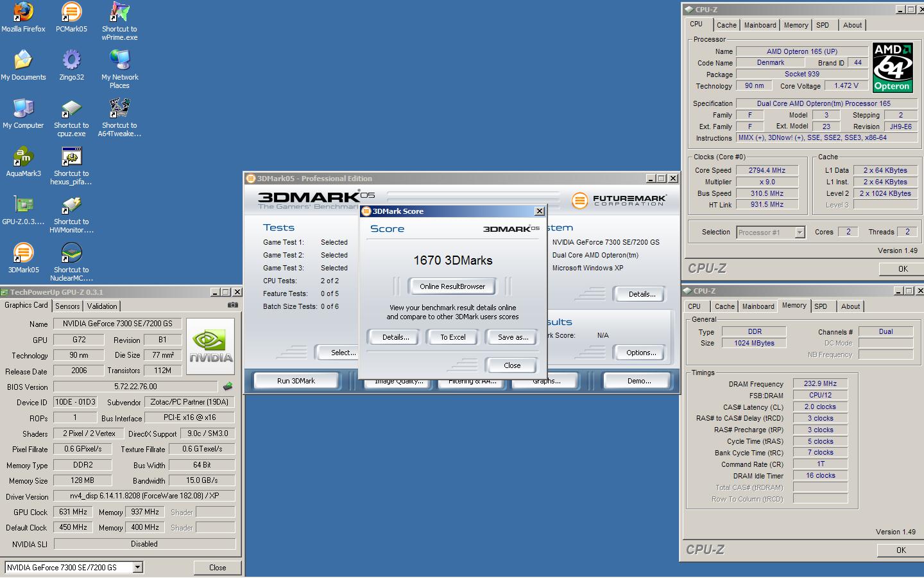Click the Details button in score dialog
924x578 pixels.
click(395, 337)
